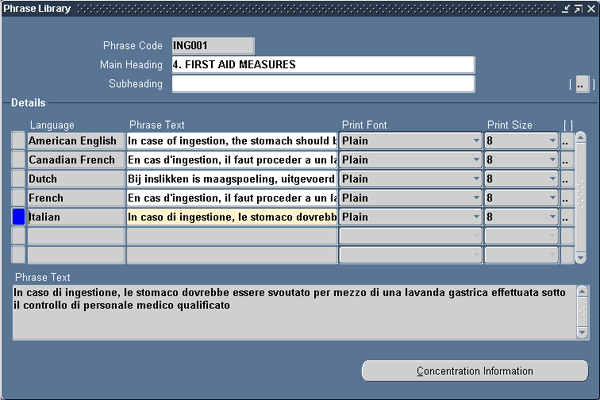Open the Concentration Information button
Image resolution: width=600 pixels, height=400 pixels.
tap(474, 371)
